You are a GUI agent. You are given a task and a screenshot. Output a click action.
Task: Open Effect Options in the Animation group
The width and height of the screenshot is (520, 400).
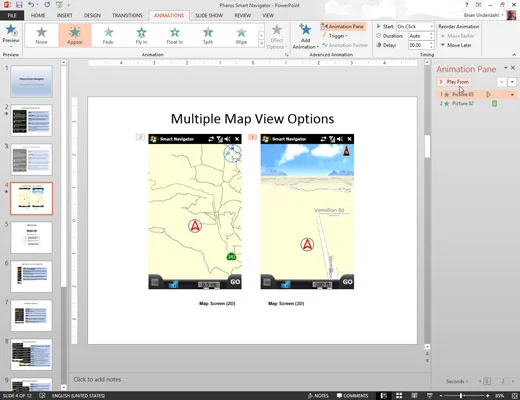coord(276,37)
